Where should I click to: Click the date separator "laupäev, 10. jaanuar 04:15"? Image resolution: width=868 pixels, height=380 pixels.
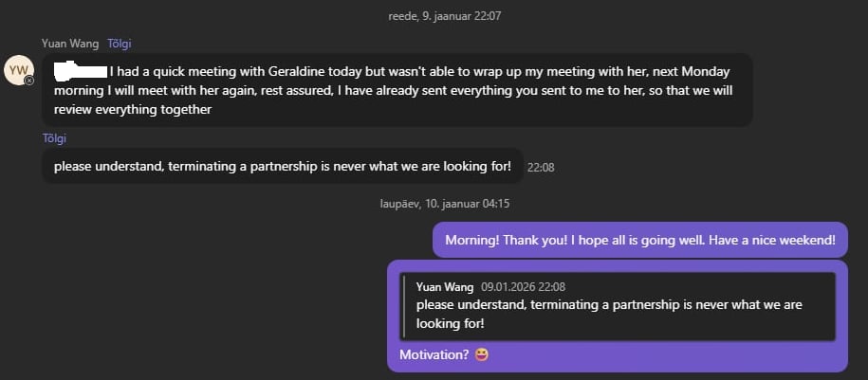(x=445, y=204)
